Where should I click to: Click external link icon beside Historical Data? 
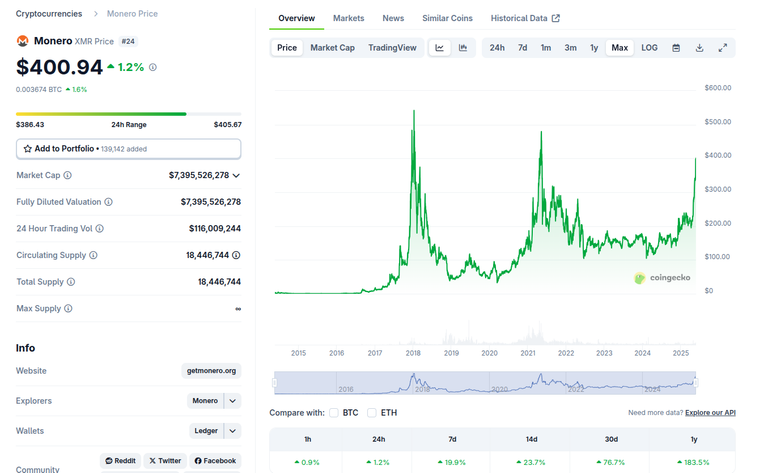pyautogui.click(x=555, y=18)
